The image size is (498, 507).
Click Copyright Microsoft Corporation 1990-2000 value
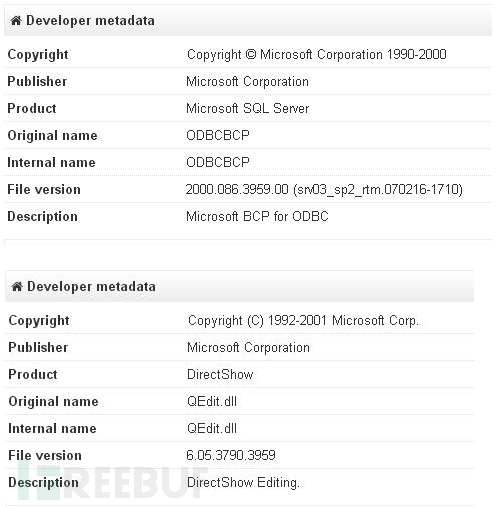317,55
